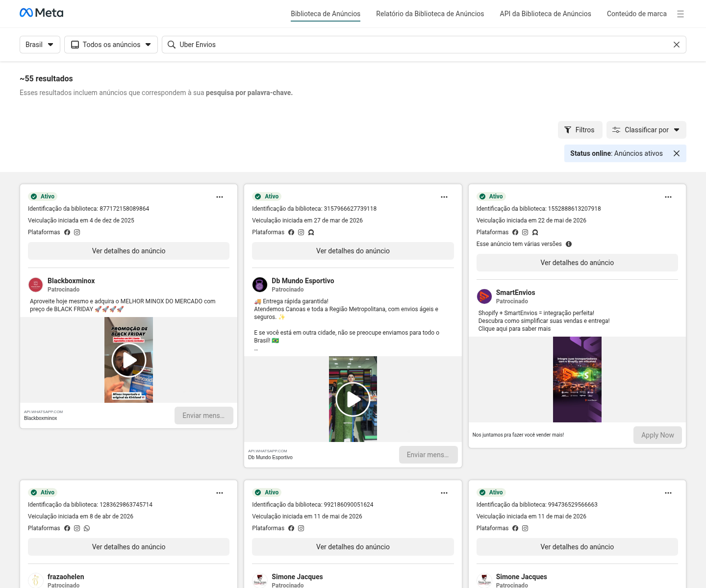Viewport: 706px width, 588px height.
Task: Select text Esse anúncio tem várias versões
Action: (x=519, y=244)
